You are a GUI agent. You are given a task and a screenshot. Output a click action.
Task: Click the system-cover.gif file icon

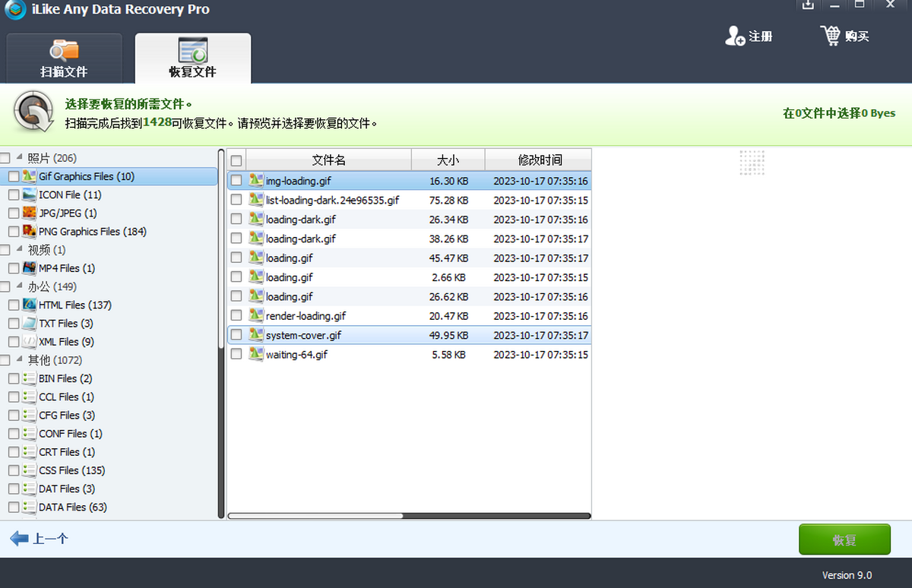256,335
